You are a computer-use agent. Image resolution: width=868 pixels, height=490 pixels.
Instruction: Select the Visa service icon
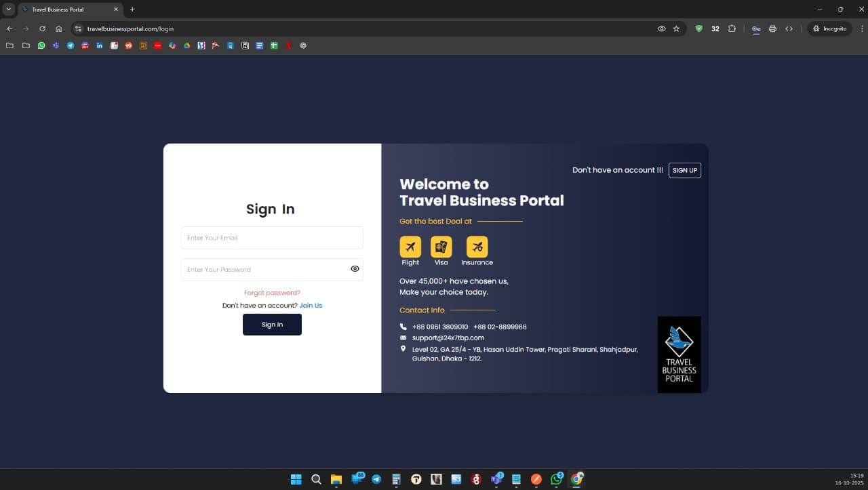[x=441, y=247]
